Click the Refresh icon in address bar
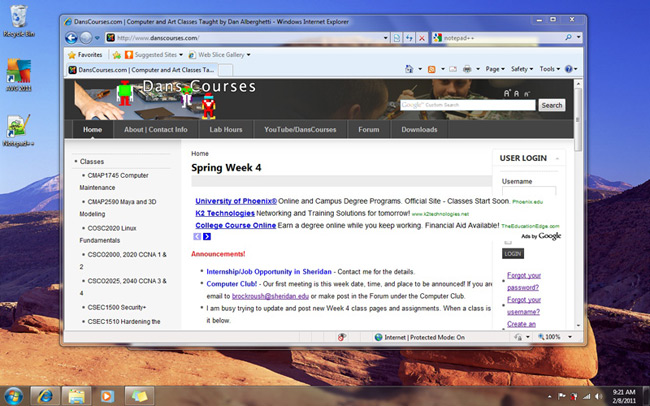650x406 pixels. 409,38
